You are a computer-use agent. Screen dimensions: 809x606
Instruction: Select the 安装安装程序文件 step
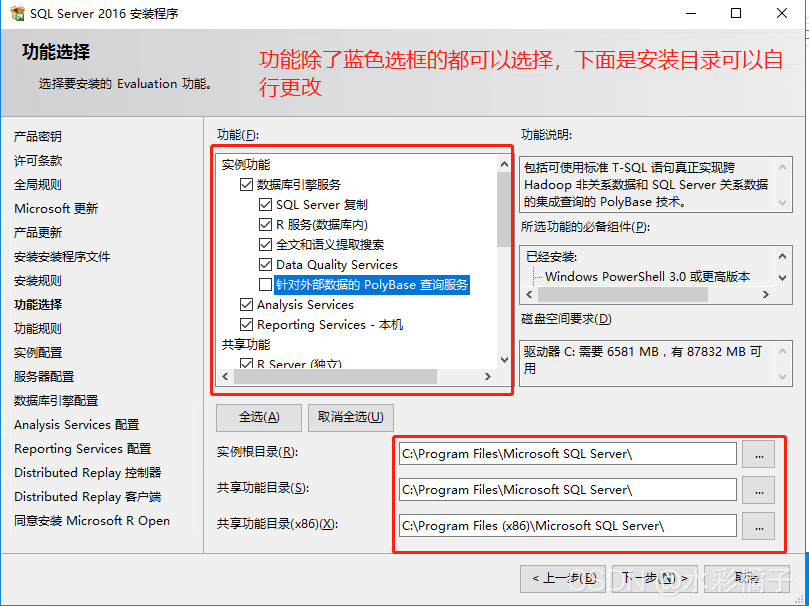coord(62,256)
